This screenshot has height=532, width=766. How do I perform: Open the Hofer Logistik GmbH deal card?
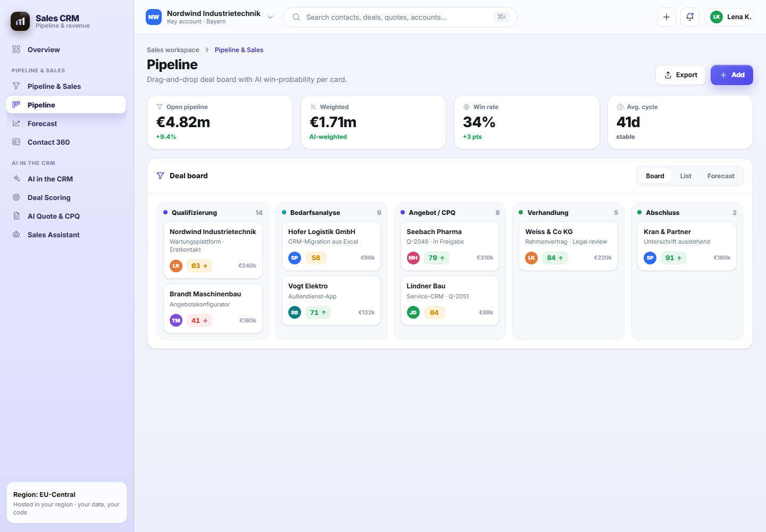tap(331, 246)
